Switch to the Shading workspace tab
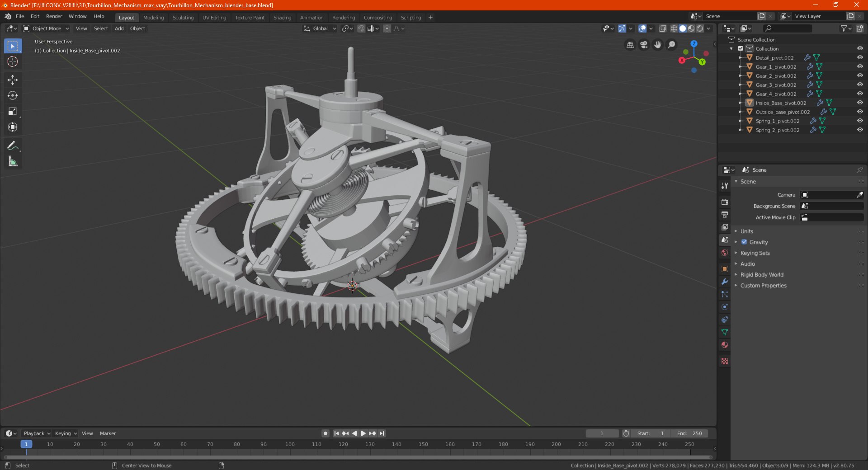The image size is (868, 470). coord(282,18)
